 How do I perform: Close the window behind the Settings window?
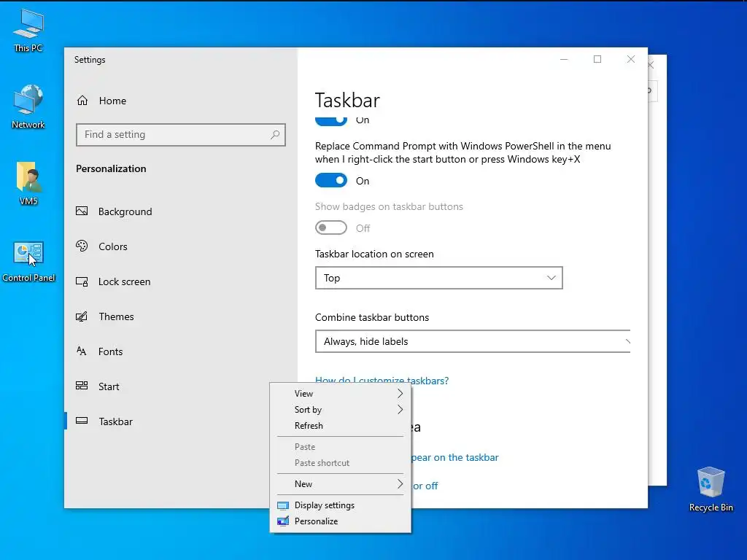651,65
